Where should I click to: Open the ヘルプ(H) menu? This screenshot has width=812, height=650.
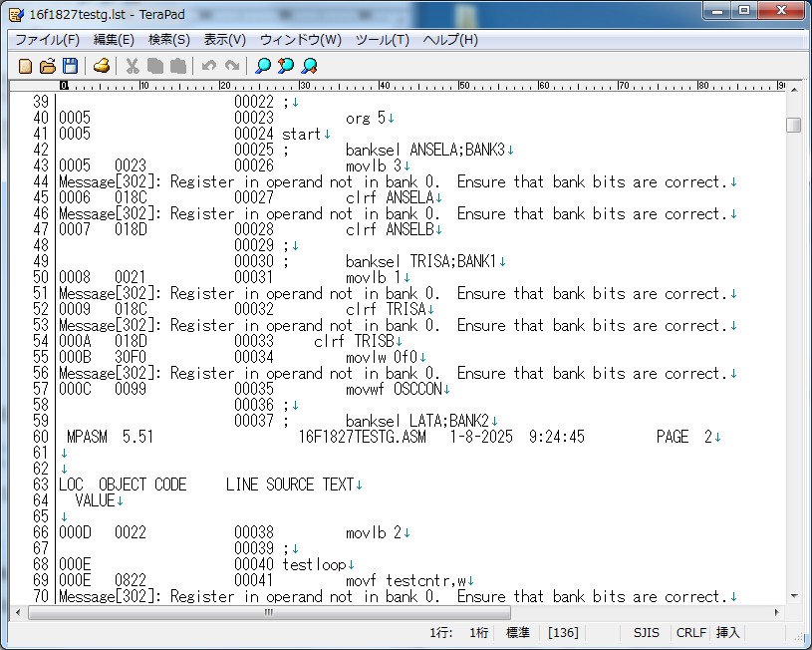(450, 40)
